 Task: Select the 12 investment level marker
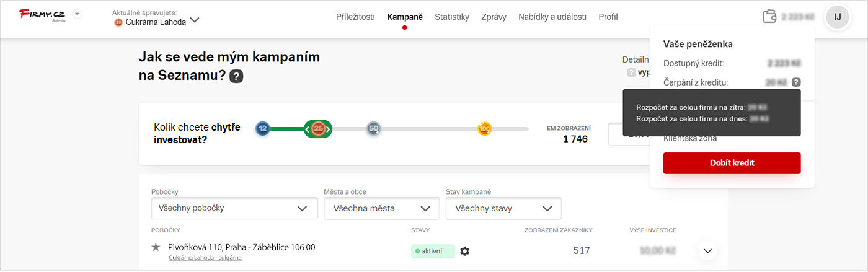pos(263,129)
